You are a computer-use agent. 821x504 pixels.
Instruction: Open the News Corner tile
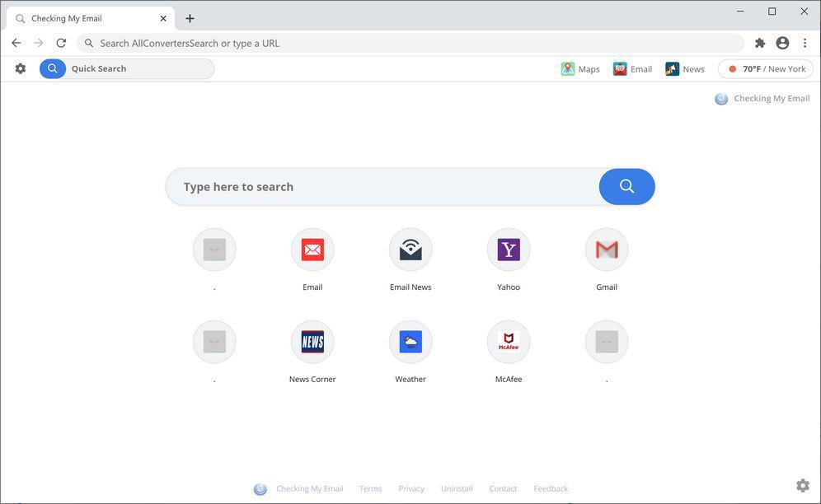coord(312,342)
